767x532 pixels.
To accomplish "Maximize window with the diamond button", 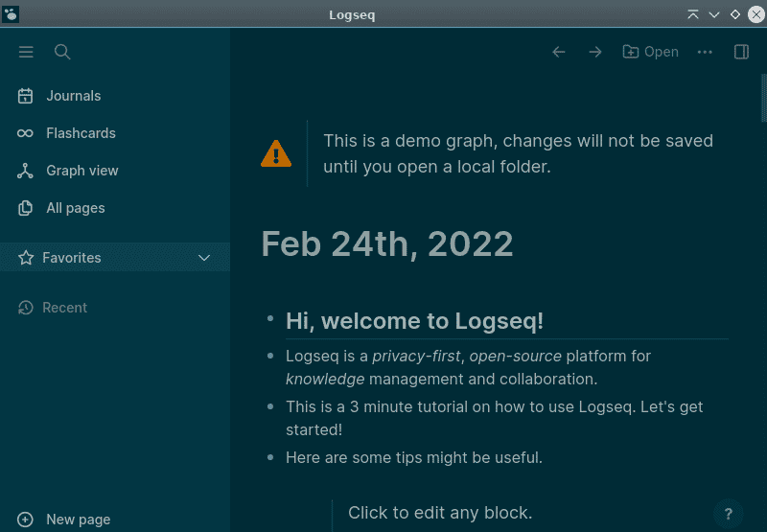I will (x=735, y=14).
